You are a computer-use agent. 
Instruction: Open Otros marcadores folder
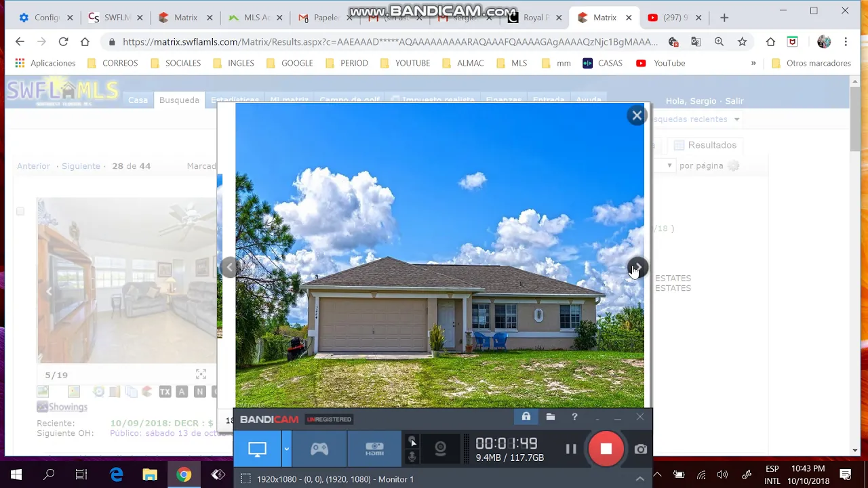click(811, 63)
